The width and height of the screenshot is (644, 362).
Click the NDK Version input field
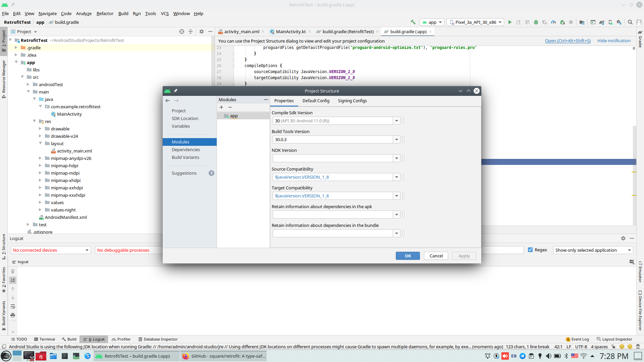point(332,158)
